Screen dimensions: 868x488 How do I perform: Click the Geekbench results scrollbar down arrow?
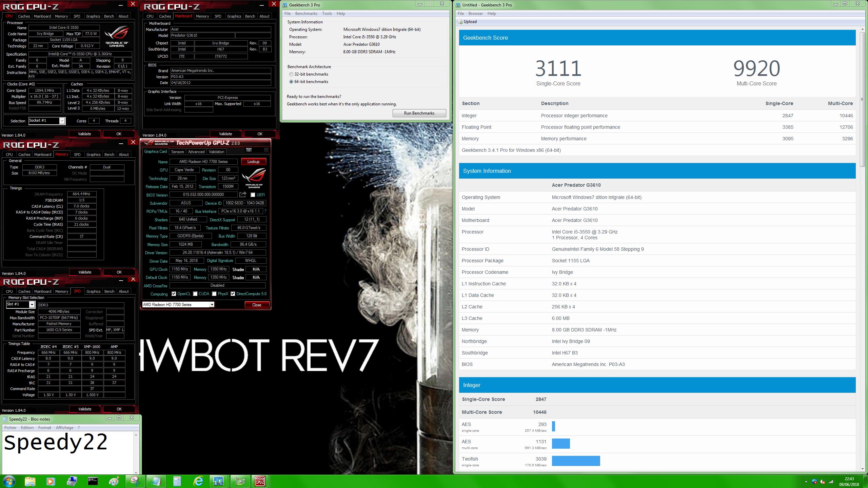[x=863, y=469]
